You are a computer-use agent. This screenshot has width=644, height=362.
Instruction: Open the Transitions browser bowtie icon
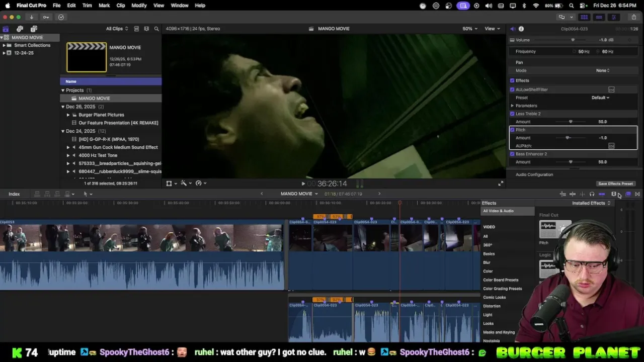point(637,194)
